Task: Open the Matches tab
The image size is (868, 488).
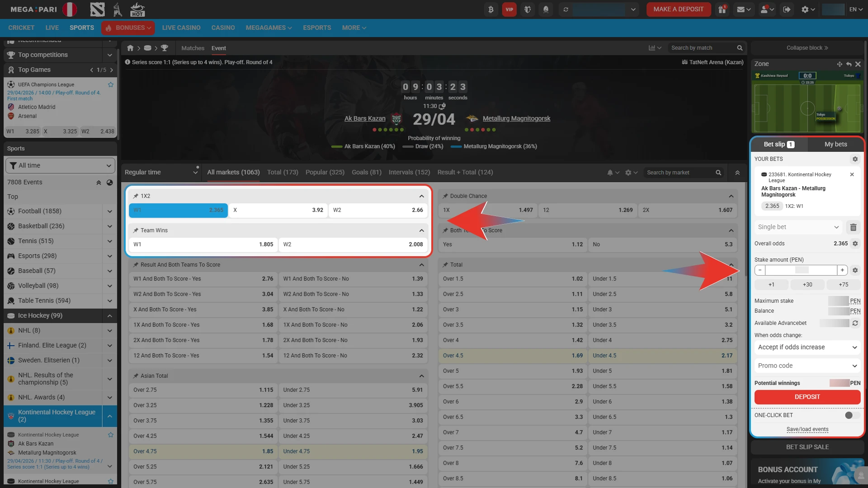Action: coord(193,48)
